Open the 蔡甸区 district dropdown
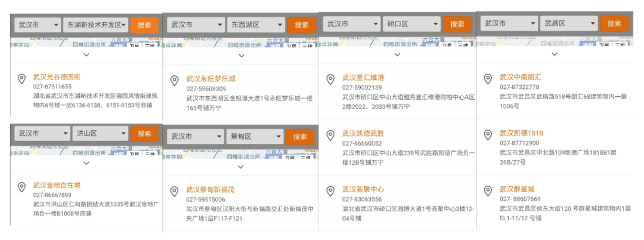The height and width of the screenshot is (240, 644). [255, 137]
